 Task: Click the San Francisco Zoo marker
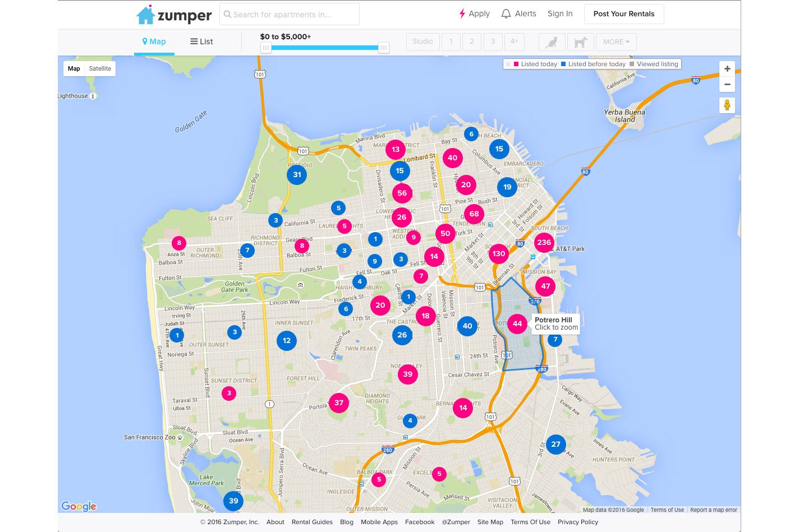[180, 437]
